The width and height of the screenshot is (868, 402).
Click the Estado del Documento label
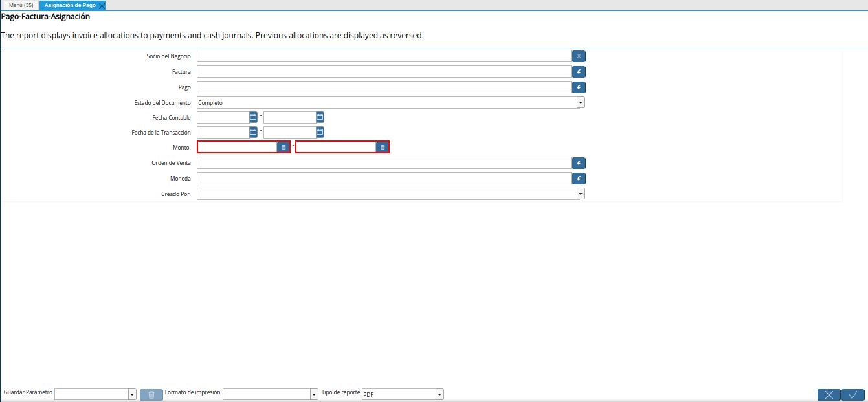(162, 103)
